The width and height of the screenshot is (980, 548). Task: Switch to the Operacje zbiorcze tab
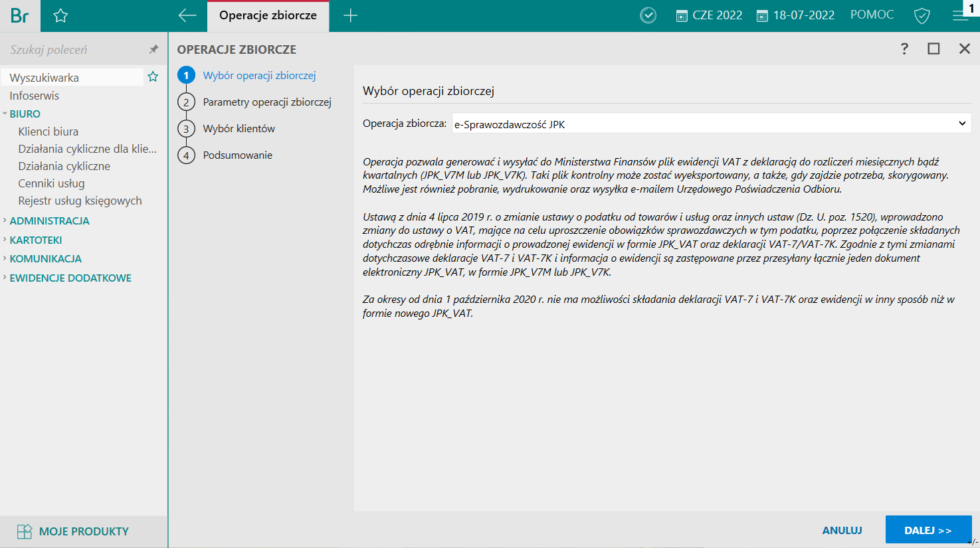pyautogui.click(x=268, y=15)
